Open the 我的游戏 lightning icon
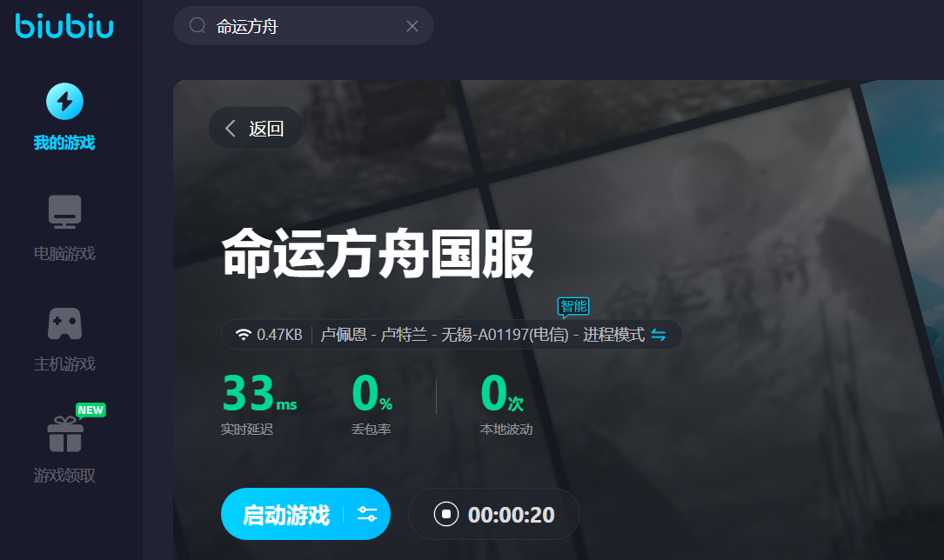Viewport: 944px width, 560px height. 64,101
